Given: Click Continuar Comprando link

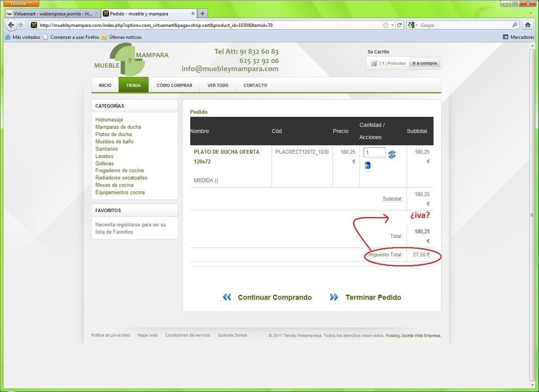Looking at the screenshot, I should (x=275, y=297).
